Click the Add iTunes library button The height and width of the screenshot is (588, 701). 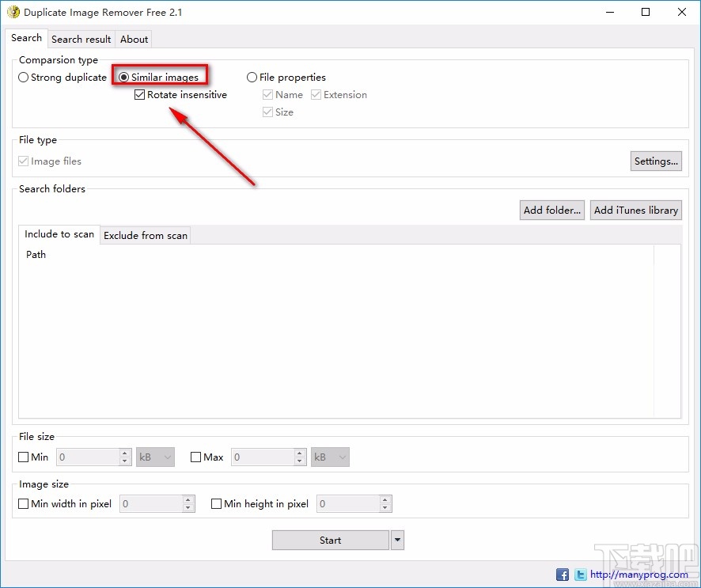pyautogui.click(x=635, y=210)
